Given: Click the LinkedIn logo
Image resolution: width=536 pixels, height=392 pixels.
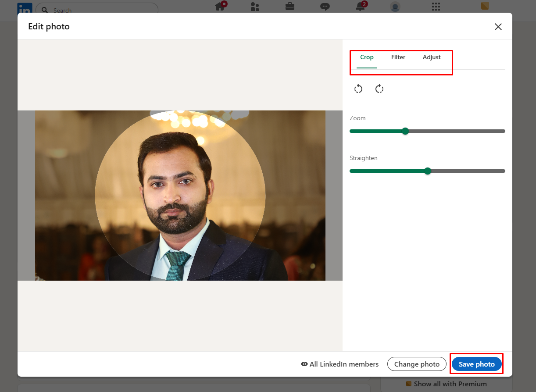Looking at the screenshot, I should click(x=25, y=8).
